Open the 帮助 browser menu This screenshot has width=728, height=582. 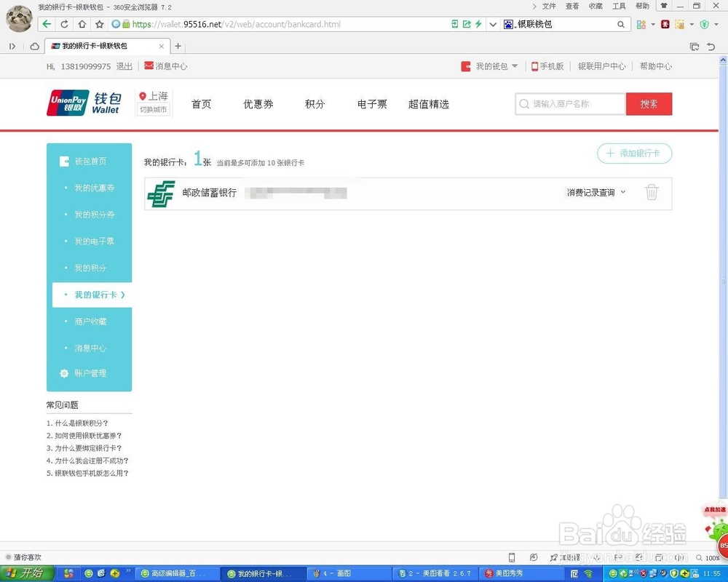coord(643,6)
